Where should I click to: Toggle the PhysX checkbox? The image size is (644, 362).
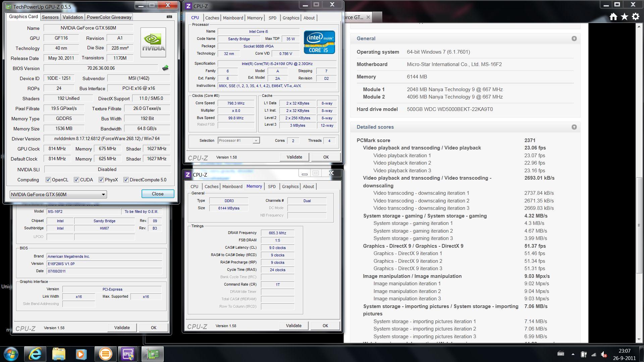point(101,180)
